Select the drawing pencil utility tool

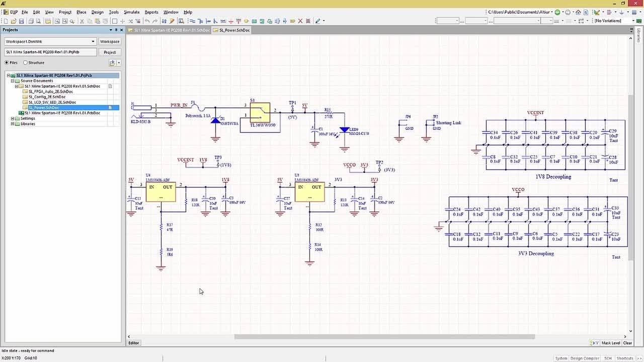pyautogui.click(x=317, y=21)
